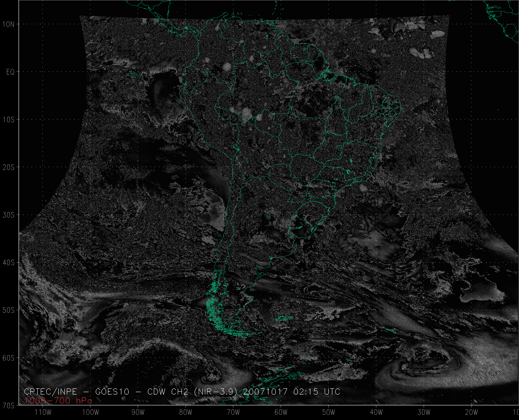This screenshot has height=420, width=519.
Task: Click the 20S latitude label
Action: pos(9,167)
